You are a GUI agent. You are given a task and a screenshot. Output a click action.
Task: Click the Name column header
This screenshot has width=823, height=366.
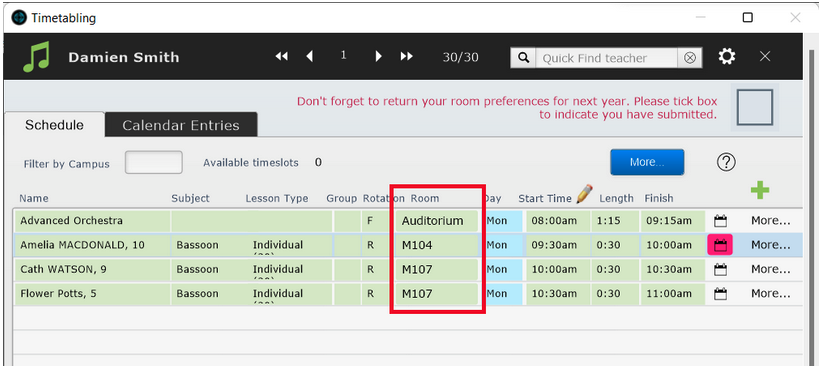pyautogui.click(x=34, y=198)
